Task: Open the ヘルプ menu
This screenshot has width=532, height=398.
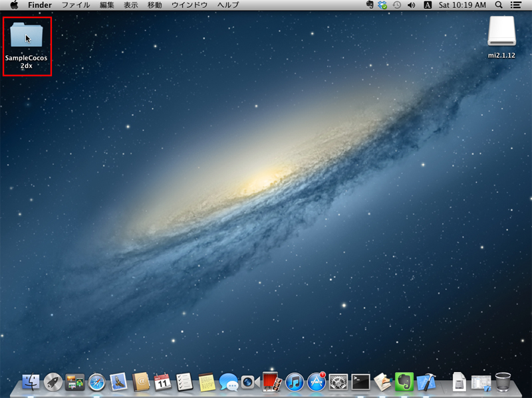Action: [228, 5]
